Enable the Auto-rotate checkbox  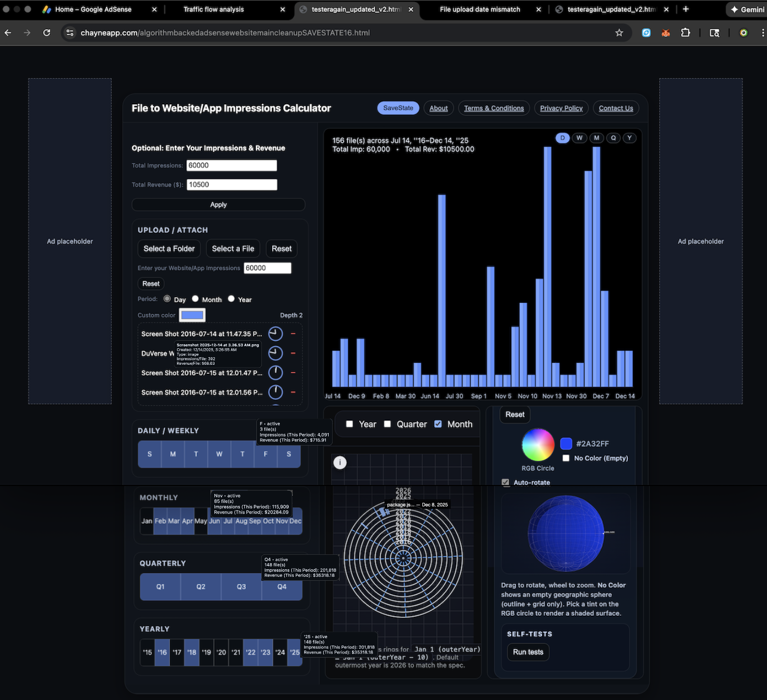click(x=506, y=482)
